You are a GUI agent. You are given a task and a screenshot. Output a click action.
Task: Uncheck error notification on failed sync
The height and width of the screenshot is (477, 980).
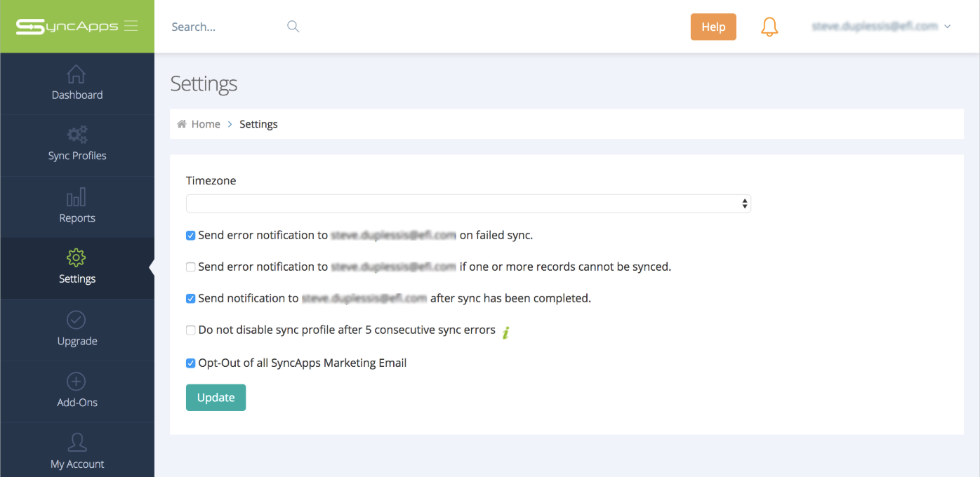click(190, 236)
